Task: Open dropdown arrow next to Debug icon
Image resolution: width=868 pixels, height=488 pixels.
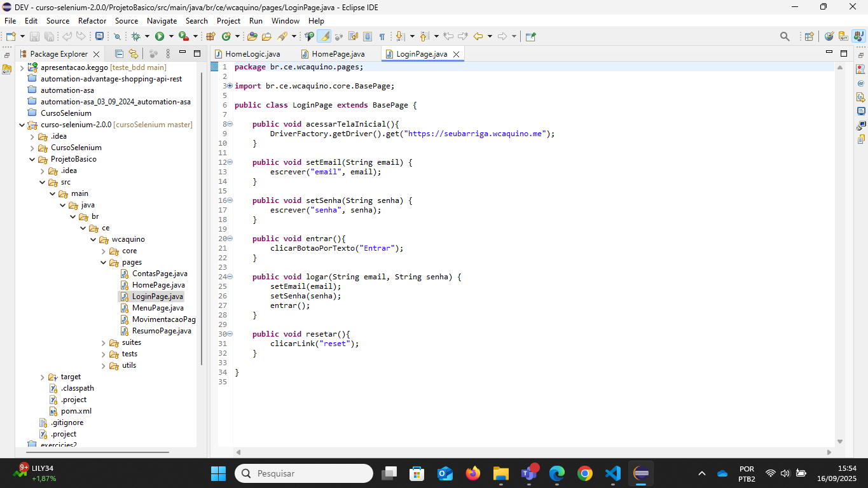Action: coord(147,36)
